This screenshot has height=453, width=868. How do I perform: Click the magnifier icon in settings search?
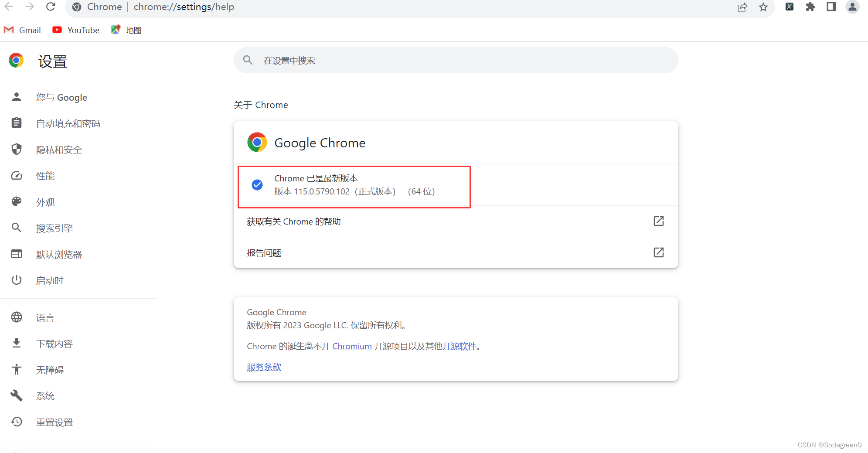pyautogui.click(x=248, y=60)
